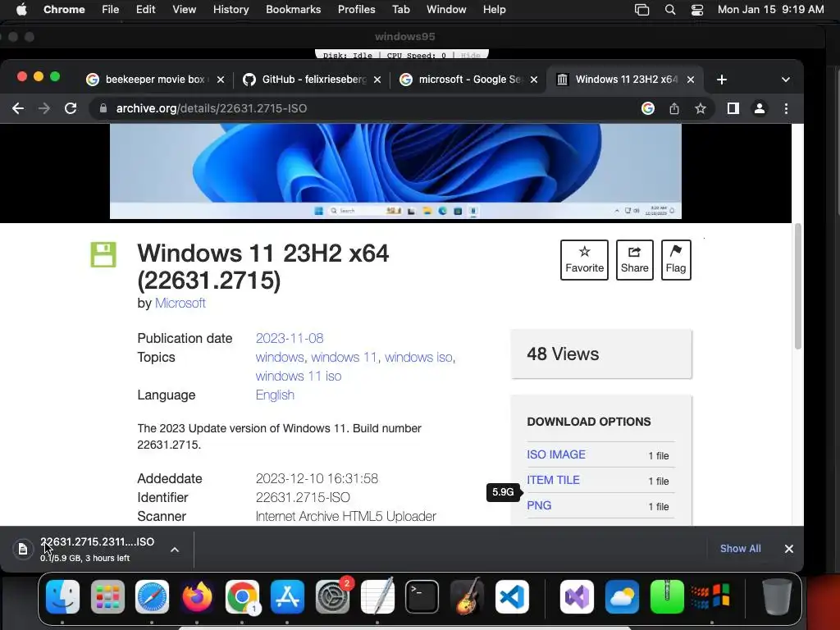Click the Windows 11 screenshot preview image
Viewport: 840px width, 630px height.
point(395,171)
